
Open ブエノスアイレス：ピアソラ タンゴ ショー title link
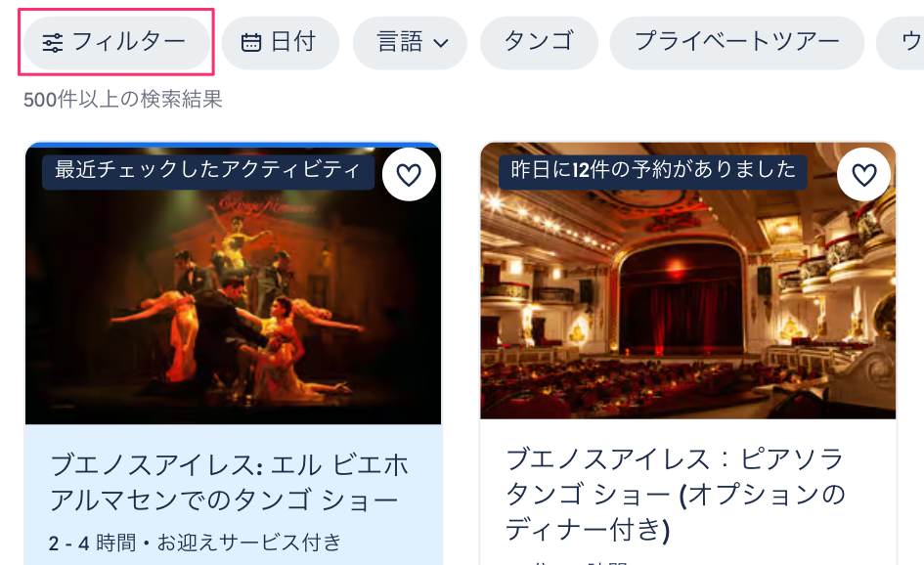tap(676, 494)
